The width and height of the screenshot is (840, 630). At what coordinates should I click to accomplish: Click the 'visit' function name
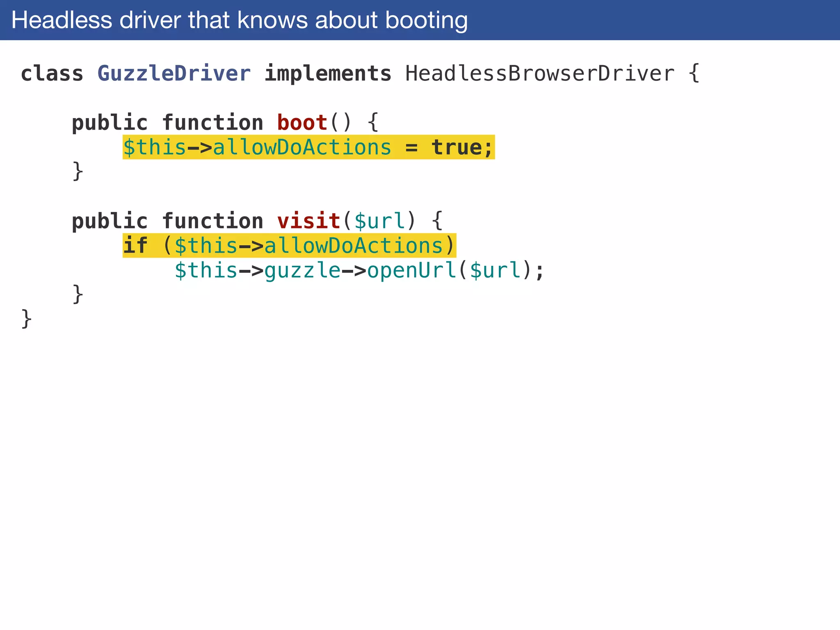tap(309, 221)
